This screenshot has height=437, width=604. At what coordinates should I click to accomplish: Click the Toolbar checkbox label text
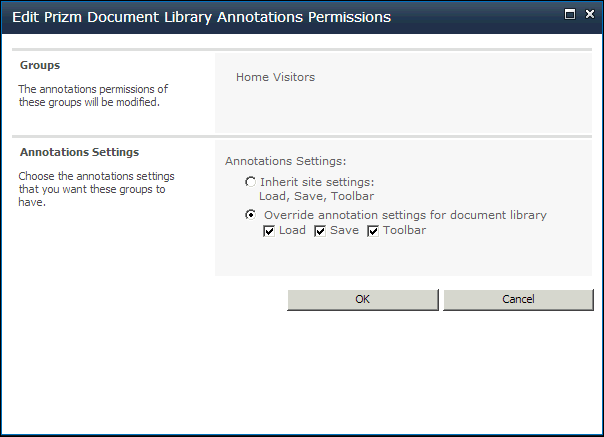tap(404, 230)
